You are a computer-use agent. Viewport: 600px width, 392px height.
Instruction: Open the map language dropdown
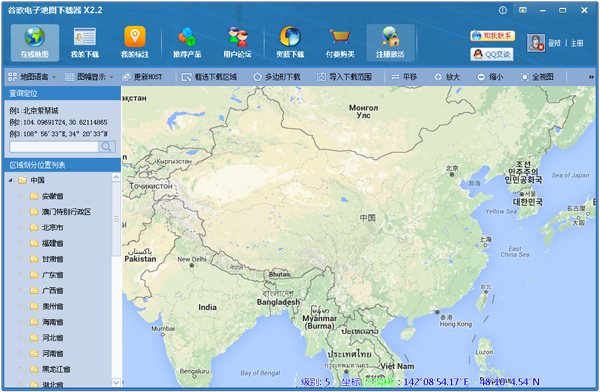point(32,77)
